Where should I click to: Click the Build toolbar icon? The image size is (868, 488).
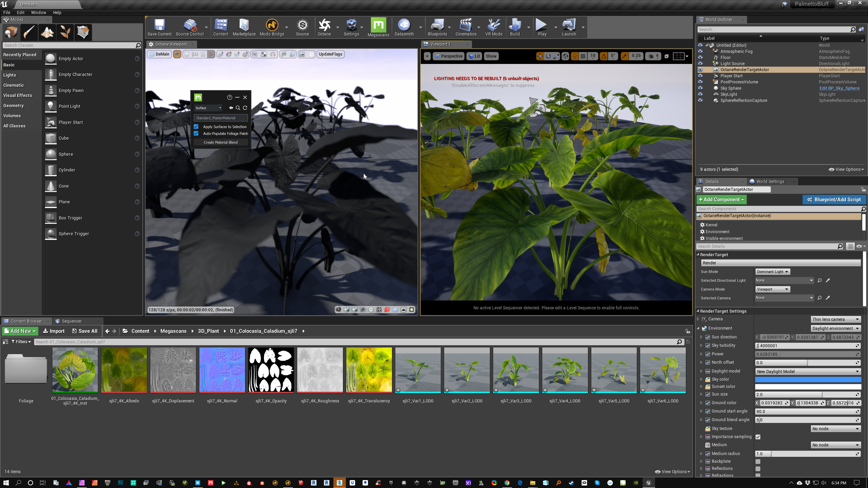[x=514, y=27]
